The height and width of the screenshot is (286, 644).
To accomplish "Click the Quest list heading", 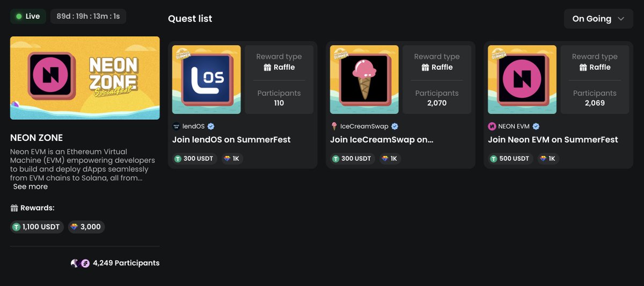I will click(x=190, y=19).
